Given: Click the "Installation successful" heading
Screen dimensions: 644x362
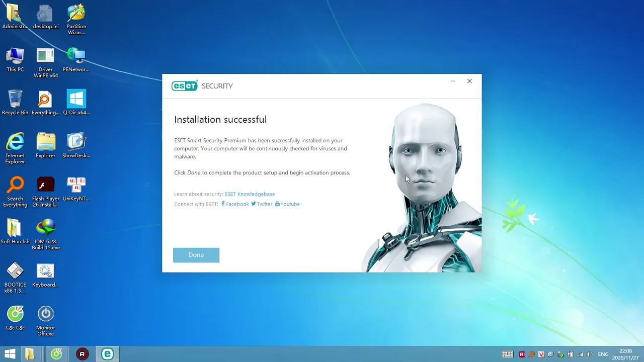Looking at the screenshot, I should point(220,120).
